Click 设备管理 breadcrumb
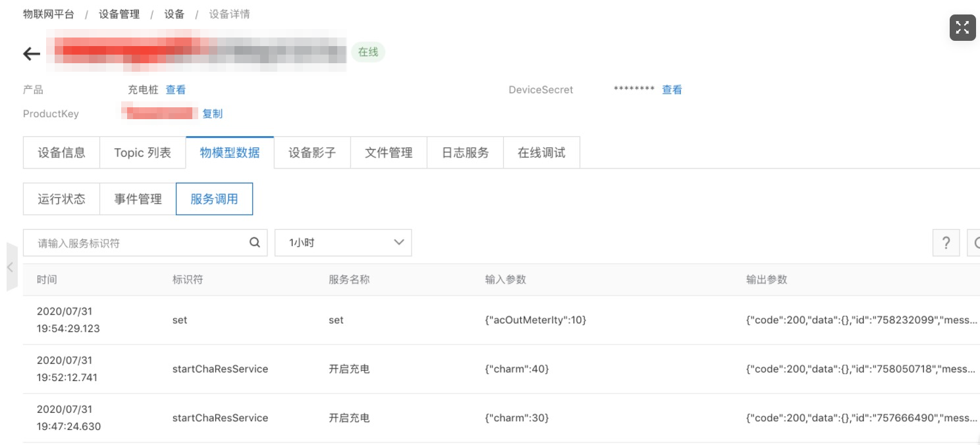Image resolution: width=980 pixels, height=445 pixels. (119, 14)
